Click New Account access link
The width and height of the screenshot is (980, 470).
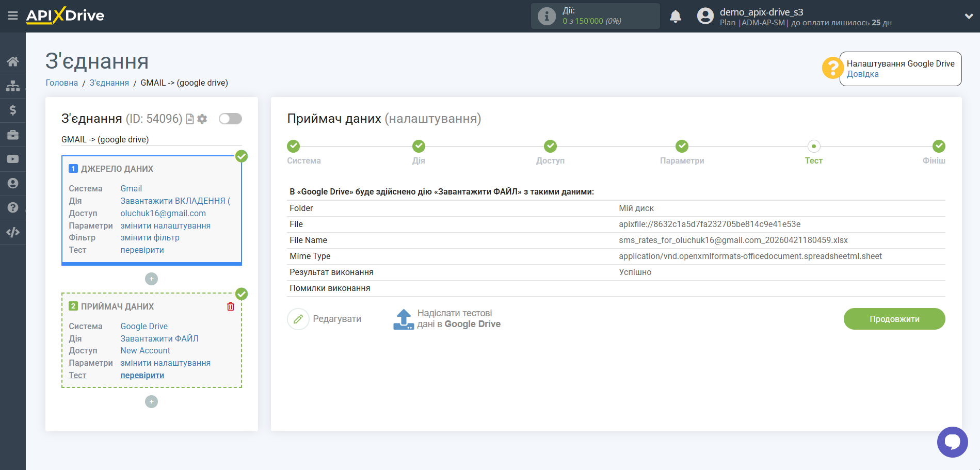tap(145, 351)
